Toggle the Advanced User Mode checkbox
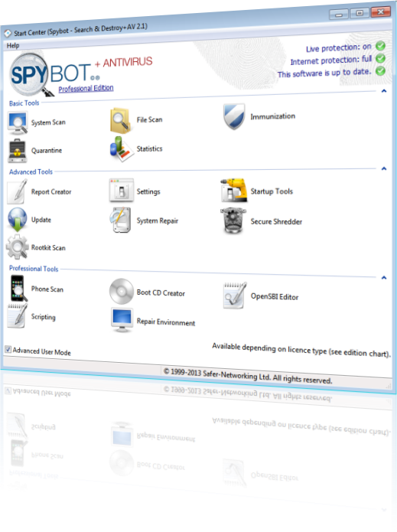This screenshot has height=532, width=397. tap(8, 349)
